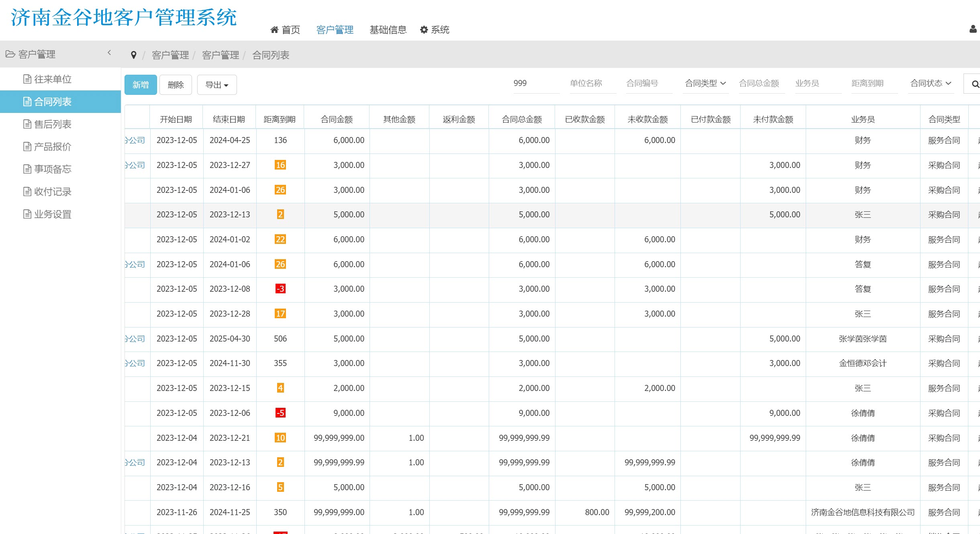This screenshot has width=980, height=534.
Task: Open the 合同状态 filter dropdown
Action: click(931, 83)
